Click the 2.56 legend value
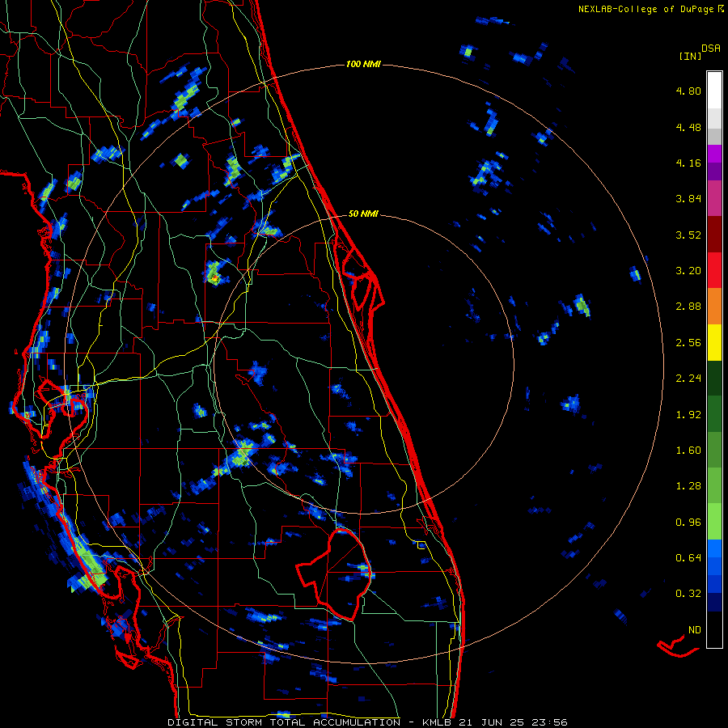728x728 pixels. pyautogui.click(x=688, y=343)
